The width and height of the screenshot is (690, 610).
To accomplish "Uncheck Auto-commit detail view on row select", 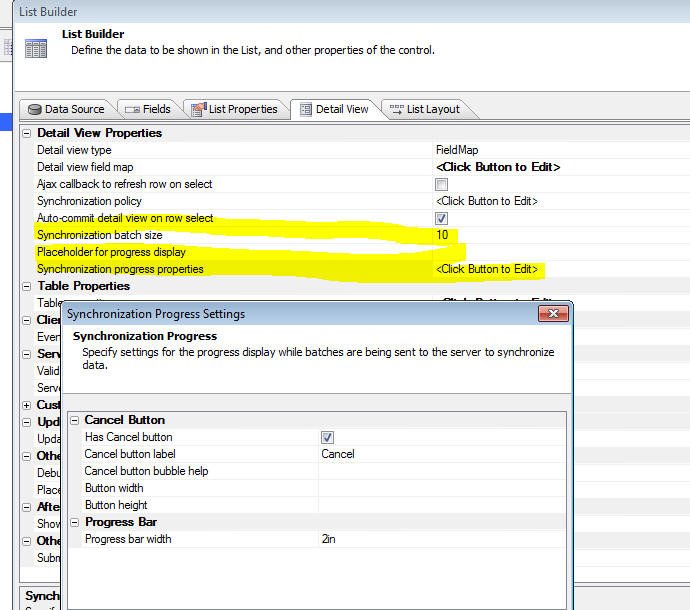I will point(441,218).
